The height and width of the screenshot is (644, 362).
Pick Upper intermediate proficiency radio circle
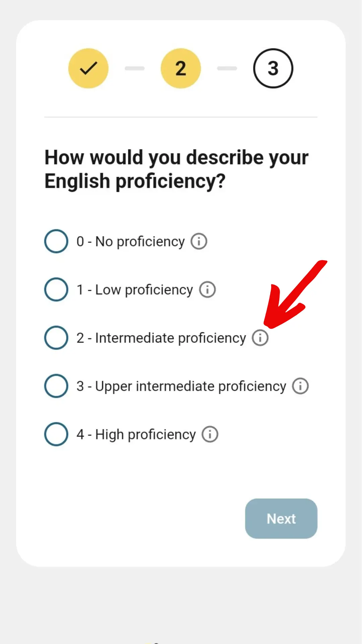click(56, 386)
